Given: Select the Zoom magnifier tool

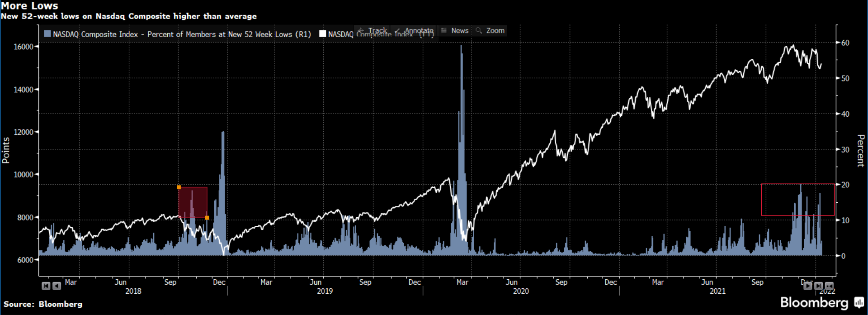Looking at the screenshot, I should coord(490,30).
